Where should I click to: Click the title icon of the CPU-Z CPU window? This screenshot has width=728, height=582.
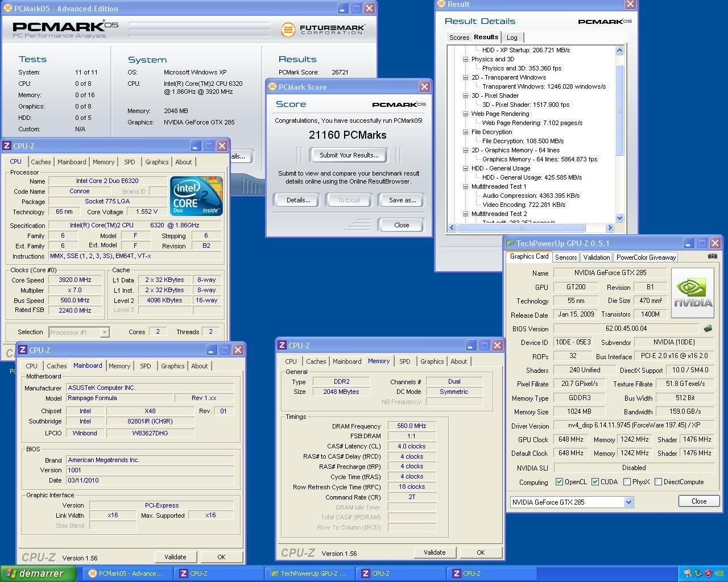coord(7,145)
